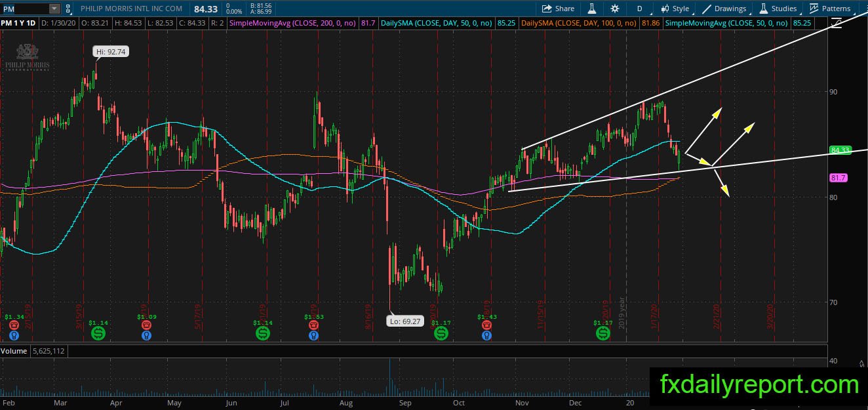This screenshot has height=410, width=868.
Task: Open the Style menu
Action: tap(675, 9)
